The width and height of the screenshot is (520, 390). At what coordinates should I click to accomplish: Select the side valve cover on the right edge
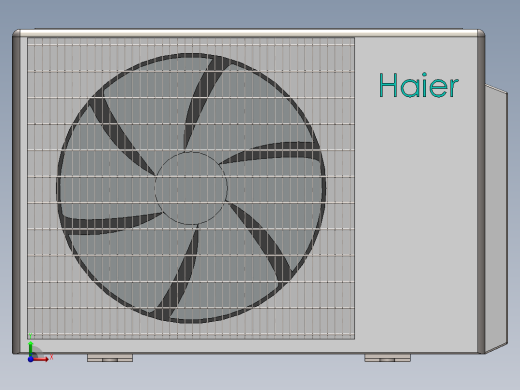coord(496,218)
